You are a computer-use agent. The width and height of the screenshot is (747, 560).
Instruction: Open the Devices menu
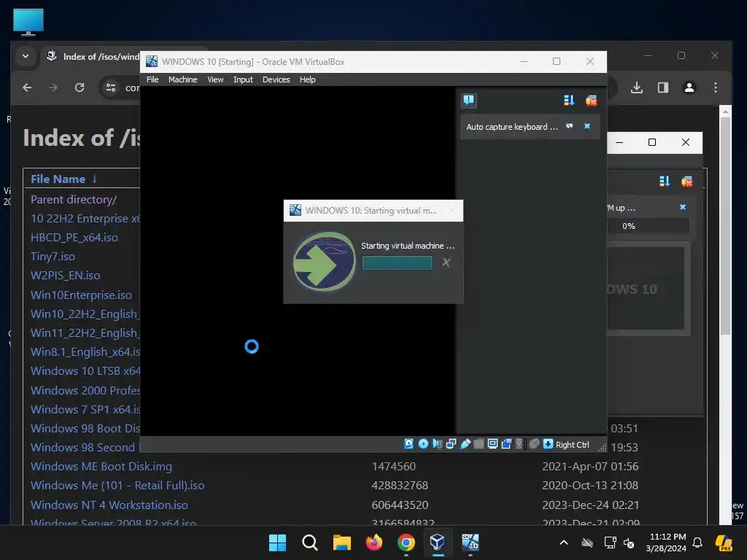click(x=276, y=79)
